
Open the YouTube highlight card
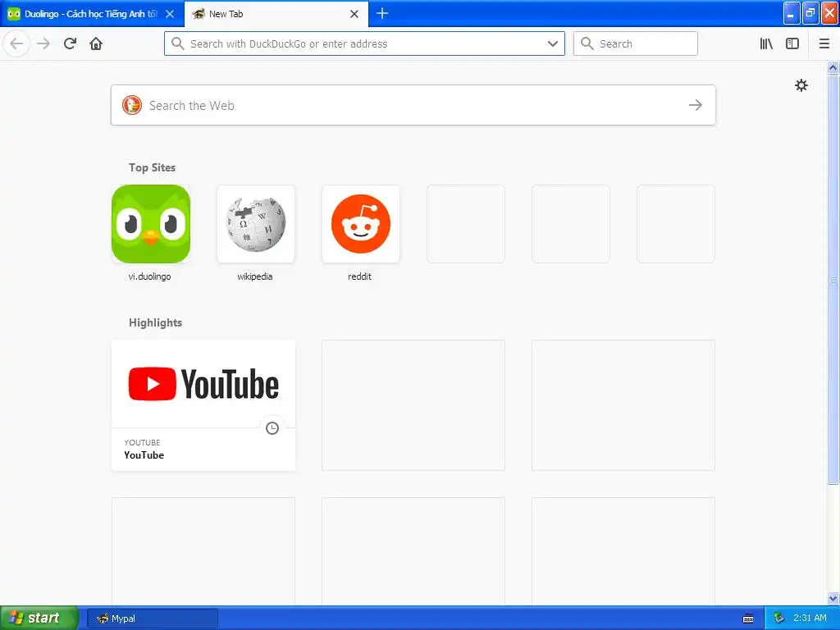(x=203, y=405)
